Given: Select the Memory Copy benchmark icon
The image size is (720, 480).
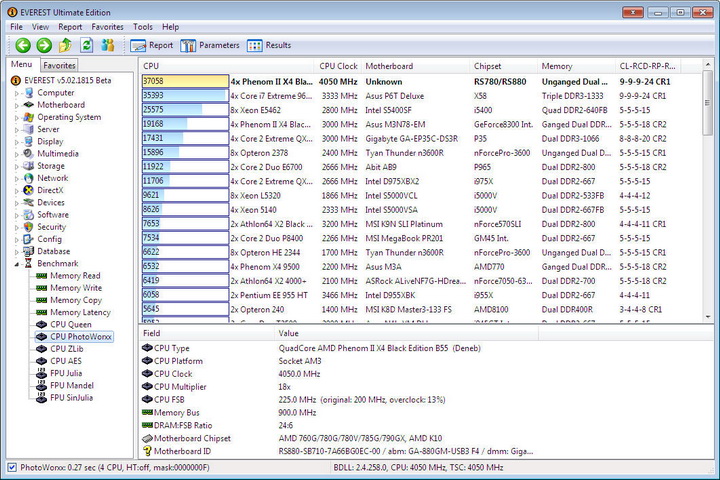Looking at the screenshot, I should click(x=42, y=300).
